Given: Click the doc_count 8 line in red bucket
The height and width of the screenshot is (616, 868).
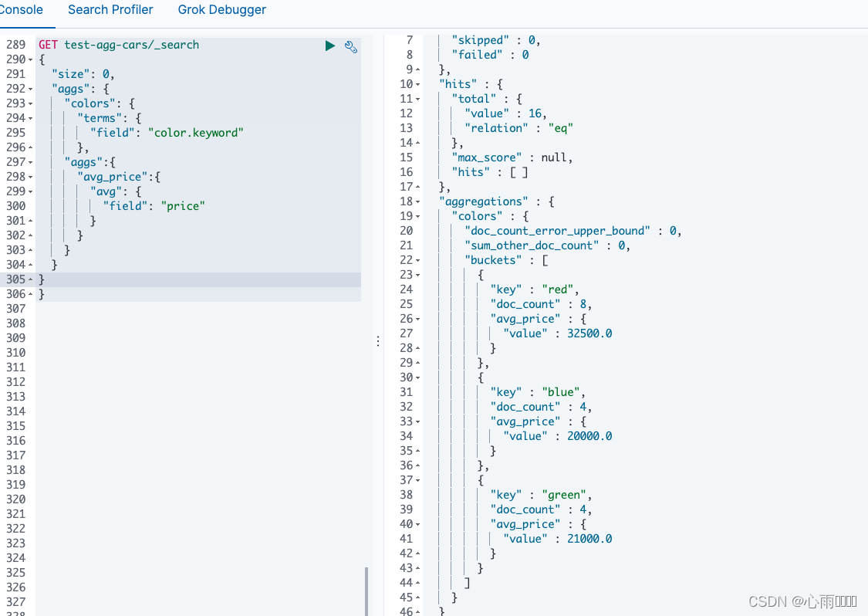Looking at the screenshot, I should tap(541, 304).
